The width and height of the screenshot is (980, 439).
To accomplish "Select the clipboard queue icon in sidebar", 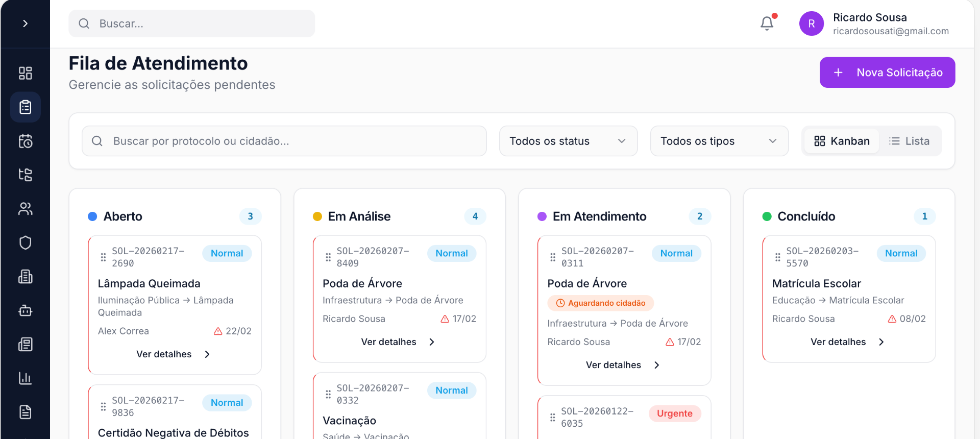I will [x=25, y=107].
